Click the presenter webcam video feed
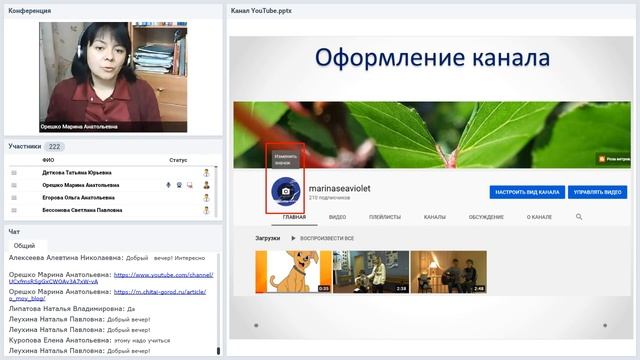Screen dimensions: 640x360 (x=113, y=77)
